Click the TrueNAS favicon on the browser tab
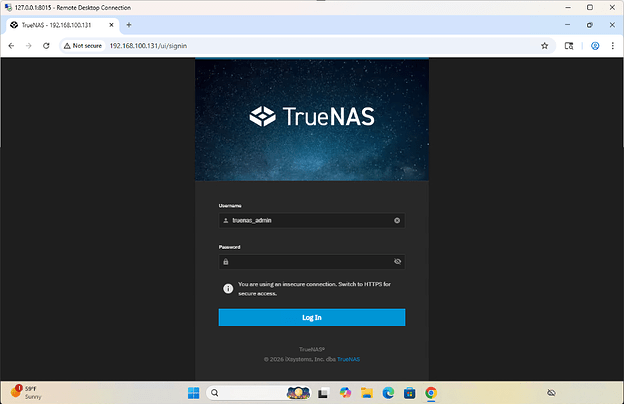624x404 pixels. [14, 25]
